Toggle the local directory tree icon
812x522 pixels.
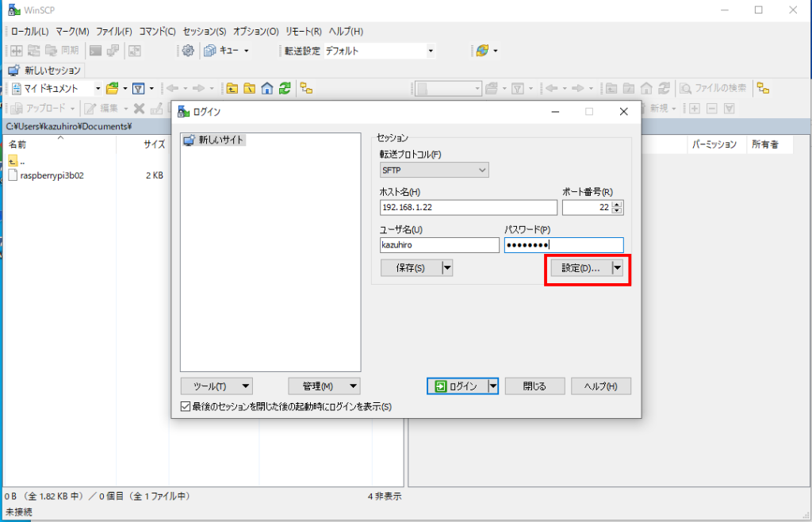[305, 88]
